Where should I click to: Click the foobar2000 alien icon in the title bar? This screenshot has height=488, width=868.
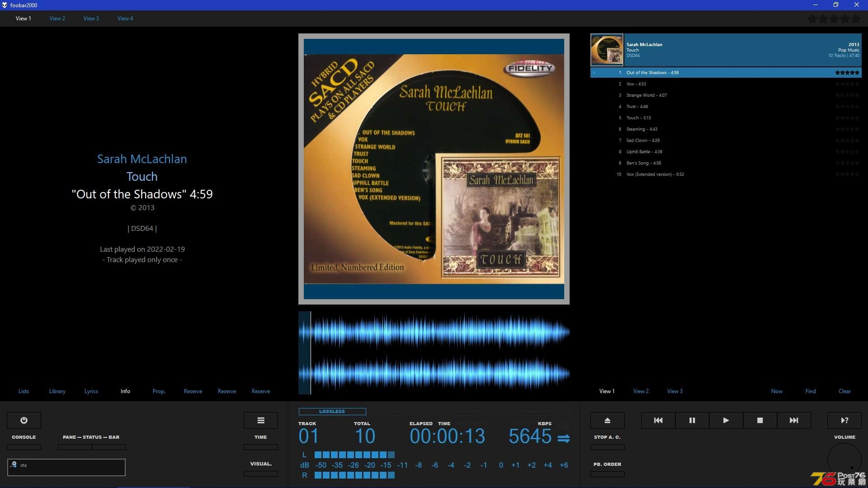click(5, 5)
